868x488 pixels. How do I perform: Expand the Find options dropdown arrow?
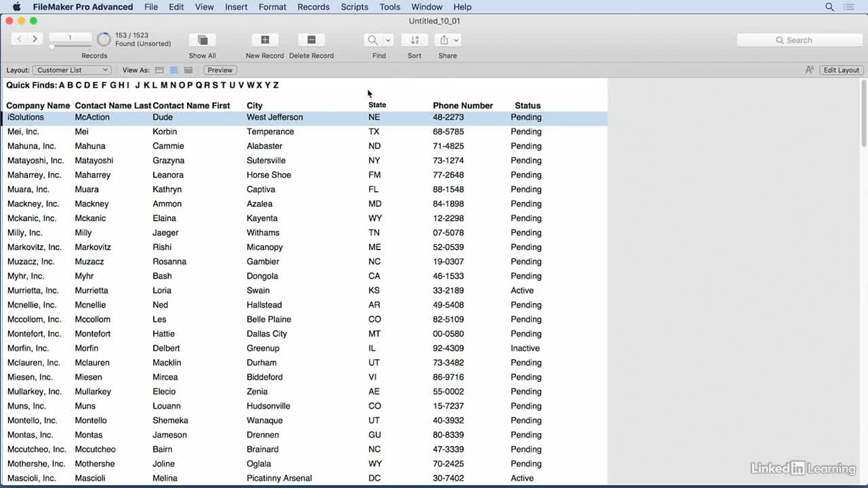(x=388, y=40)
